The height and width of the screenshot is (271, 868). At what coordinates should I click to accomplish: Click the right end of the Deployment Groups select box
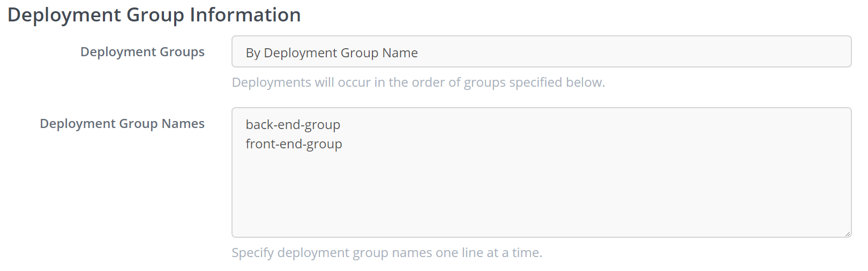click(x=836, y=52)
